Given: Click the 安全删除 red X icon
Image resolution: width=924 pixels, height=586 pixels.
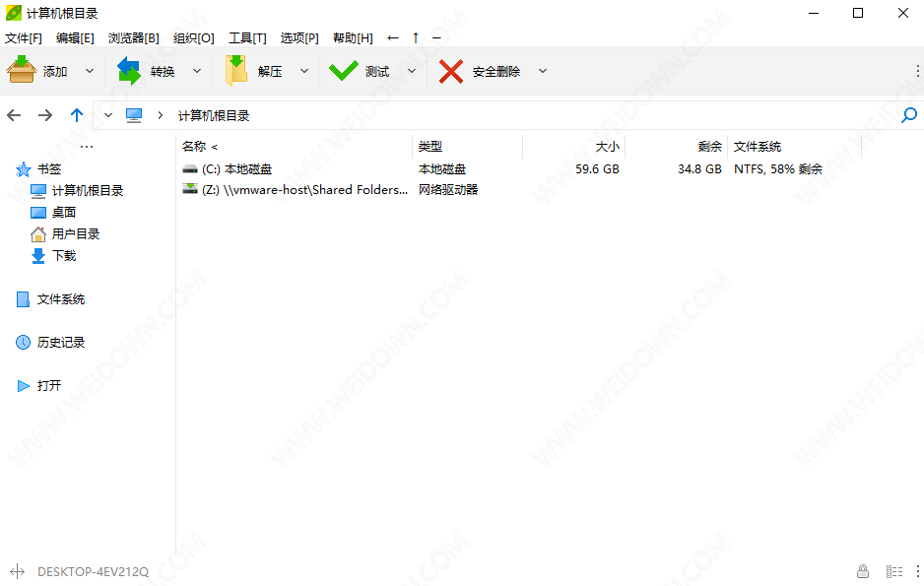Looking at the screenshot, I should 451,71.
